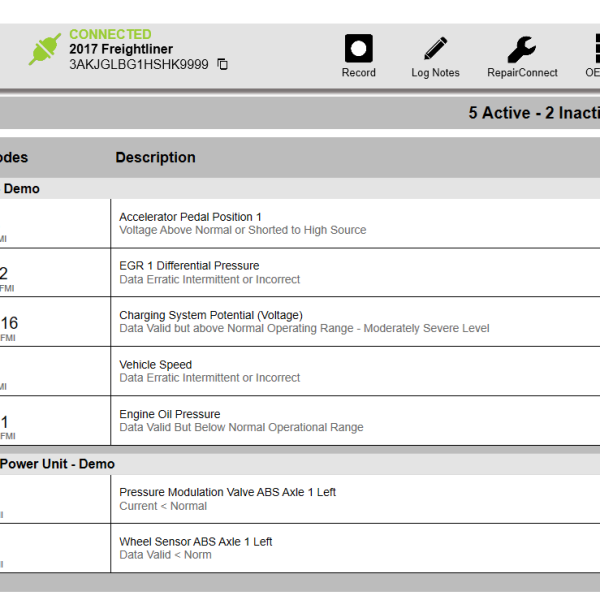This screenshot has height=600, width=600.
Task: Open the Vehicle Speed fault row
Action: click(155, 365)
